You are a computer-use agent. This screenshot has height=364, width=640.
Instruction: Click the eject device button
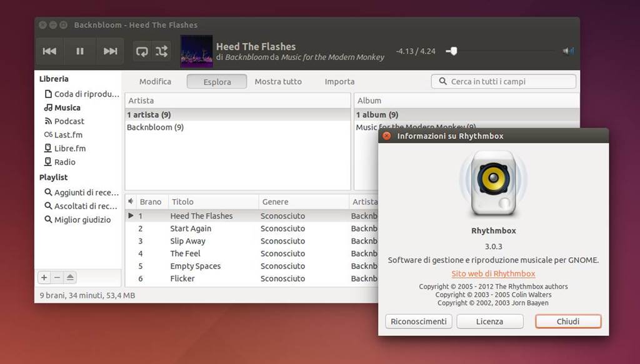coord(70,277)
